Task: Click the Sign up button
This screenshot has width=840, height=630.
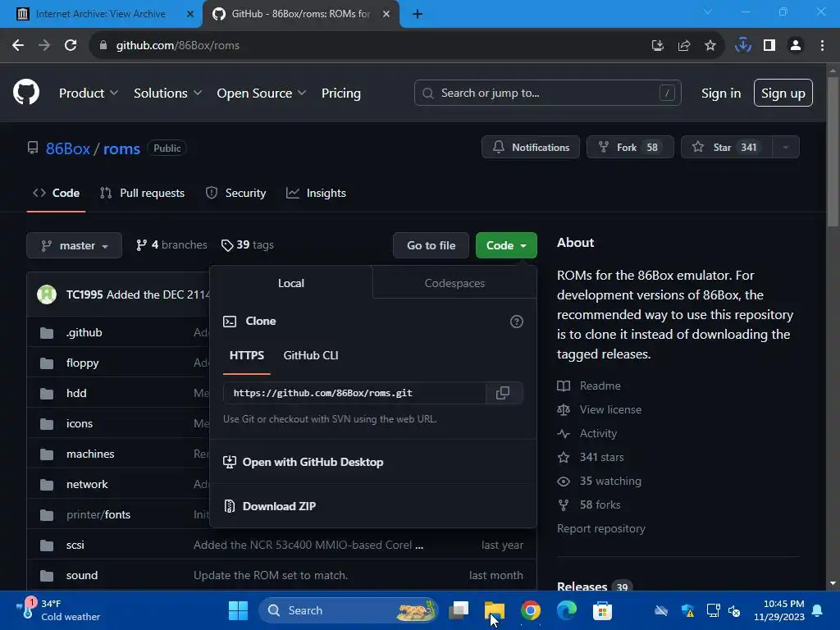Action: 783,93
